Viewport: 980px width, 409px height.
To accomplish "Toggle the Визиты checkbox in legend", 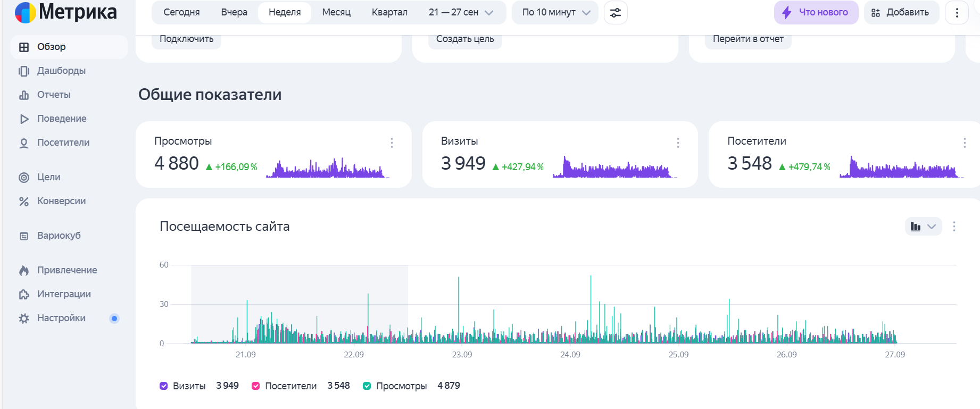I will point(164,386).
